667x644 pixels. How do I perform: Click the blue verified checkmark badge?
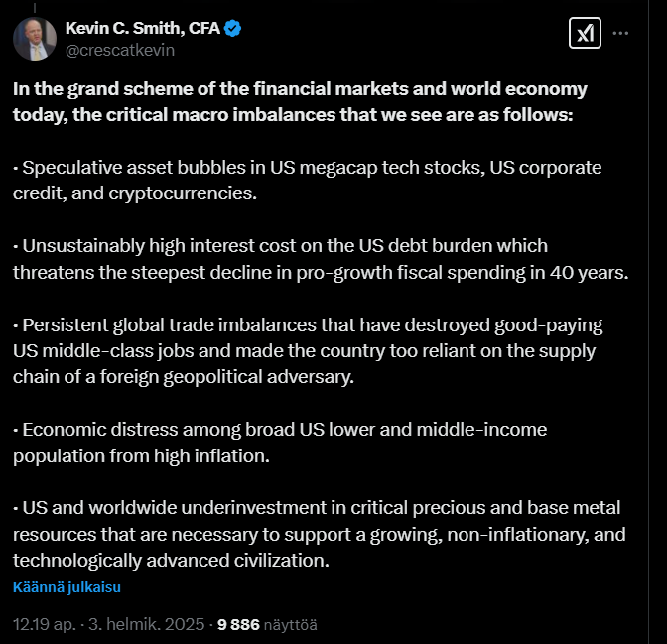(x=232, y=28)
